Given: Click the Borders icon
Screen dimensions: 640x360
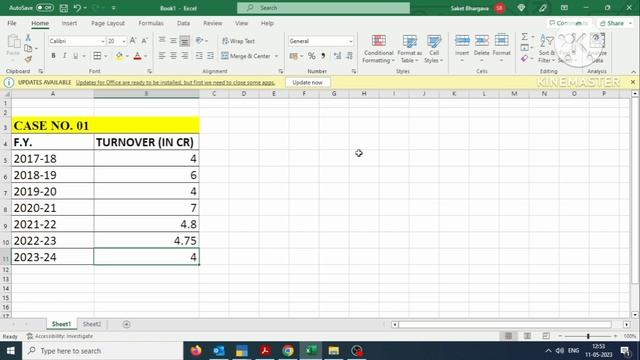Looking at the screenshot, I should tap(97, 56).
